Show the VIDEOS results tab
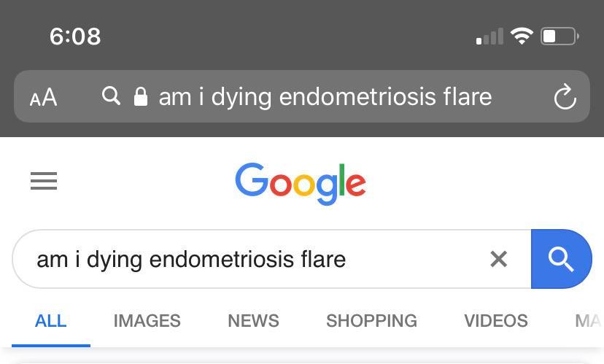 tap(495, 321)
